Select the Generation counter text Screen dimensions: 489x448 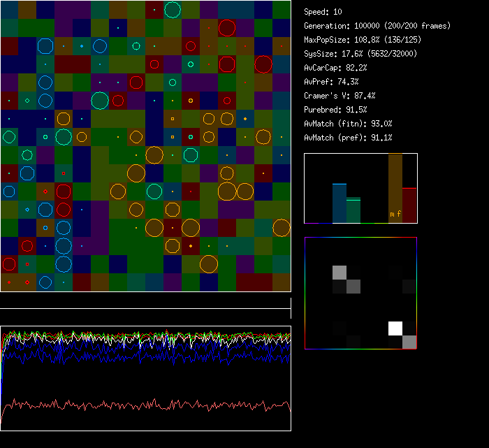[x=377, y=26]
